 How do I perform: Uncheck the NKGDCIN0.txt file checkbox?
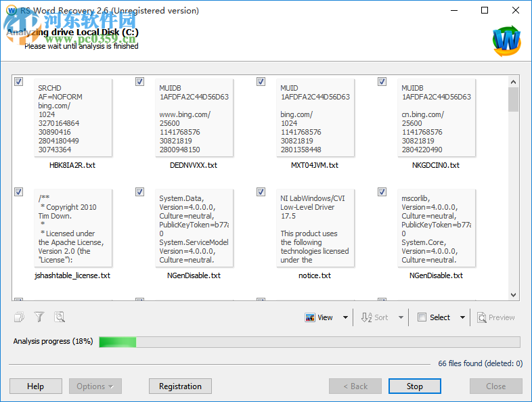click(x=382, y=81)
